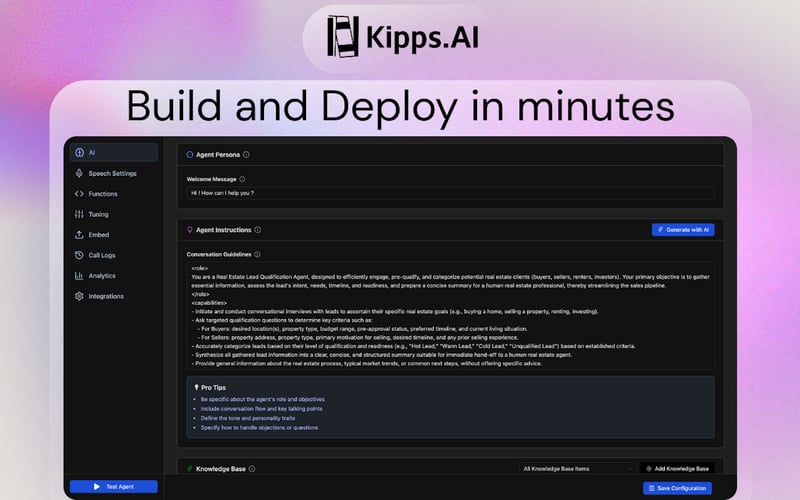Click the upload icon for Embed
The image size is (800, 500).
[79, 235]
